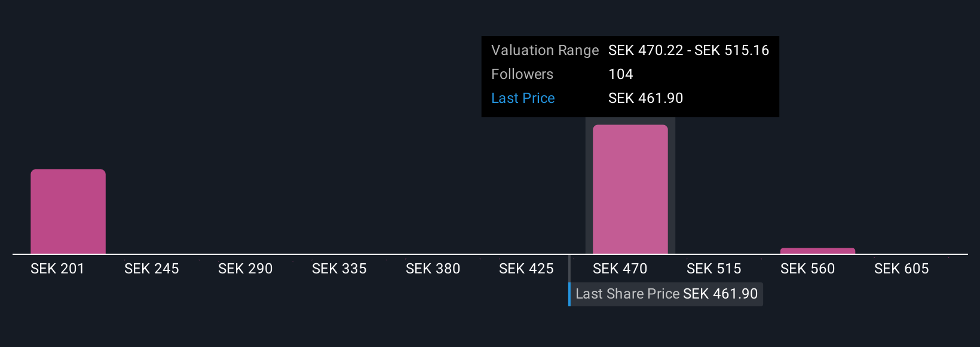
Task: Click the SEK 470.22 - SEK 515.16 range value
Action: pyautogui.click(x=688, y=50)
